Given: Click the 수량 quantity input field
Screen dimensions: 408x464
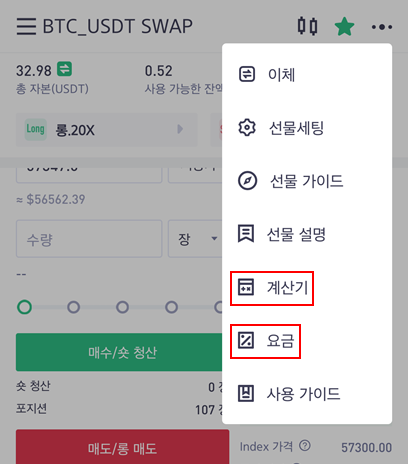Looking at the screenshot, I should coord(89,239).
